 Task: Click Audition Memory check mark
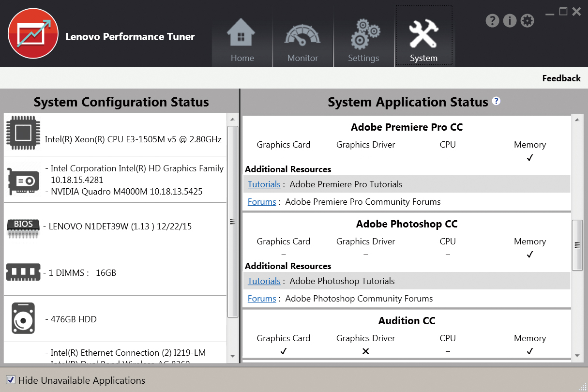(x=530, y=351)
